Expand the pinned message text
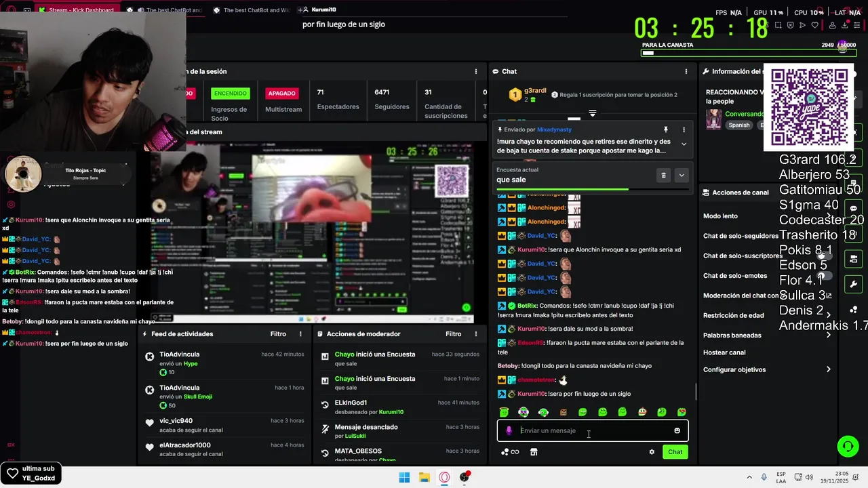The height and width of the screenshot is (488, 868). tap(684, 144)
